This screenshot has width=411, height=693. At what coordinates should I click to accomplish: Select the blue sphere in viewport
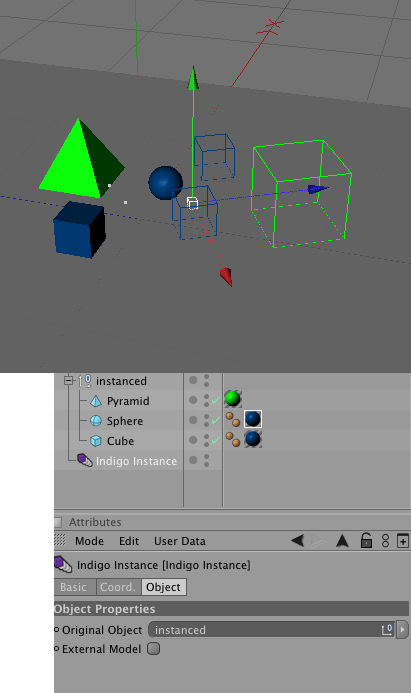click(165, 183)
